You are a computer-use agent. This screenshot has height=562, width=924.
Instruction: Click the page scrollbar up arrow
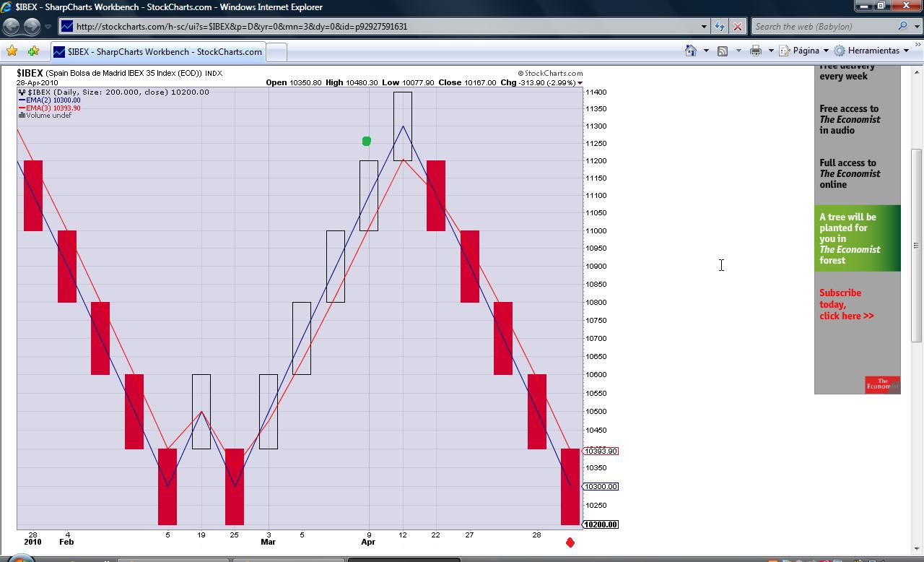click(917, 72)
